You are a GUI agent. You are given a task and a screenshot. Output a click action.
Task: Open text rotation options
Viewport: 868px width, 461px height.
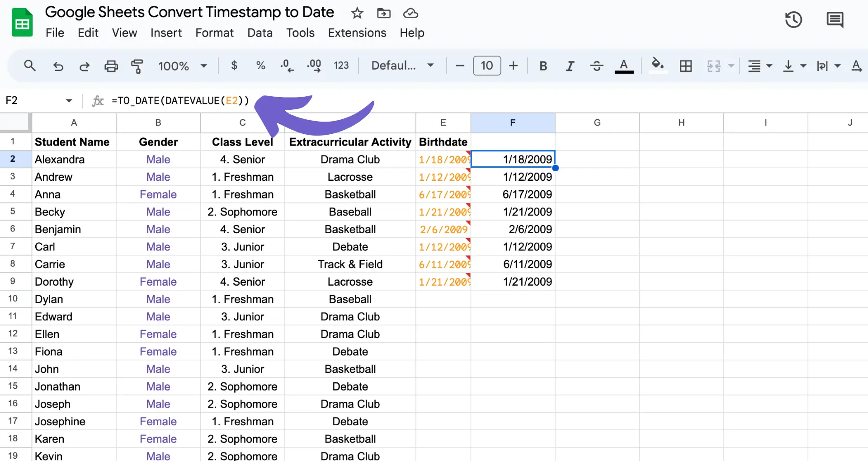(x=856, y=66)
